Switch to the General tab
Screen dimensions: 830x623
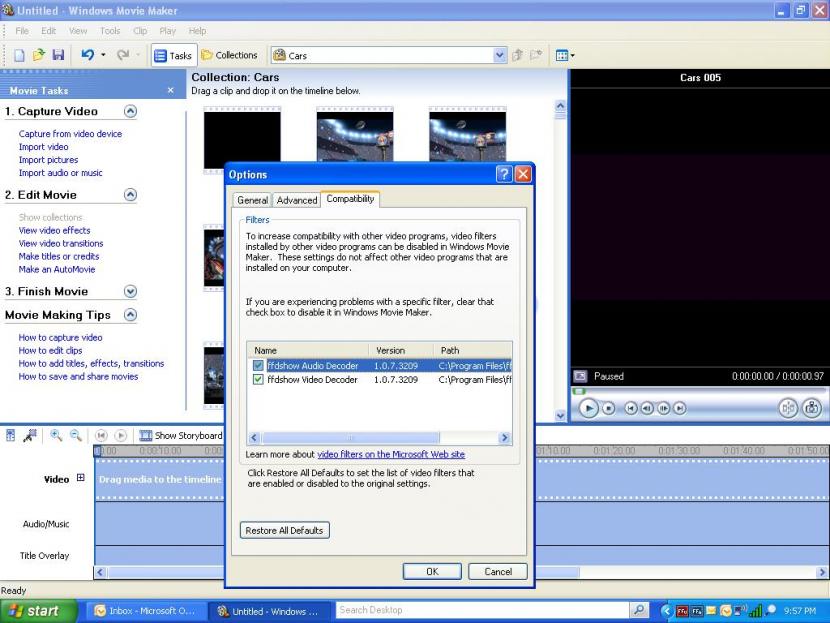(252, 200)
